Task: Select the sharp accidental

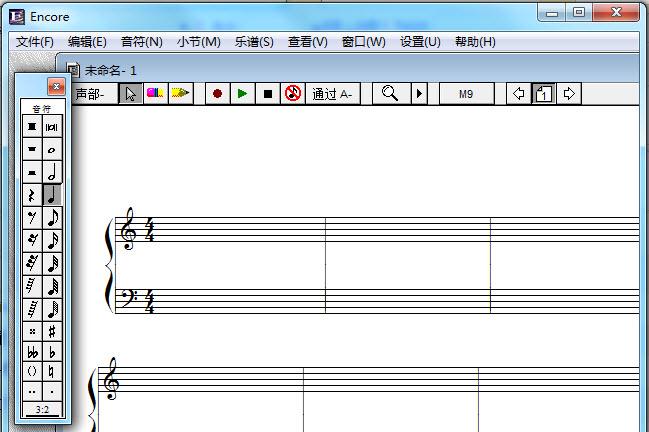Action: point(52,331)
